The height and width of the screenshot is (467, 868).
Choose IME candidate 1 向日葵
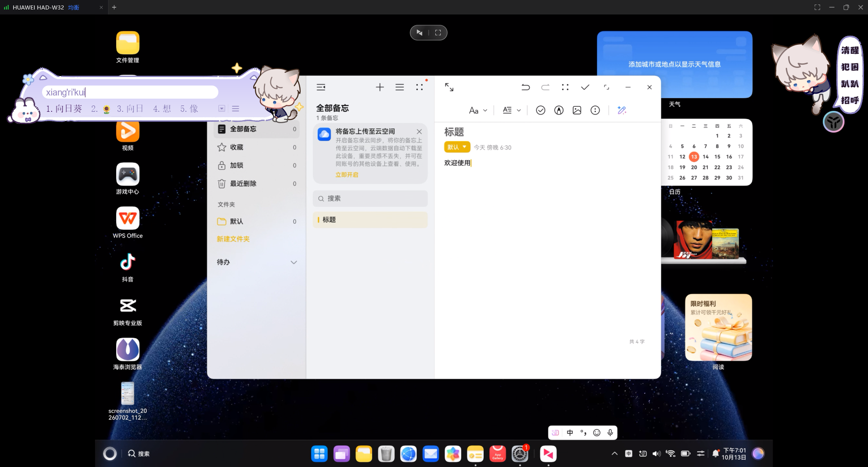click(x=64, y=109)
